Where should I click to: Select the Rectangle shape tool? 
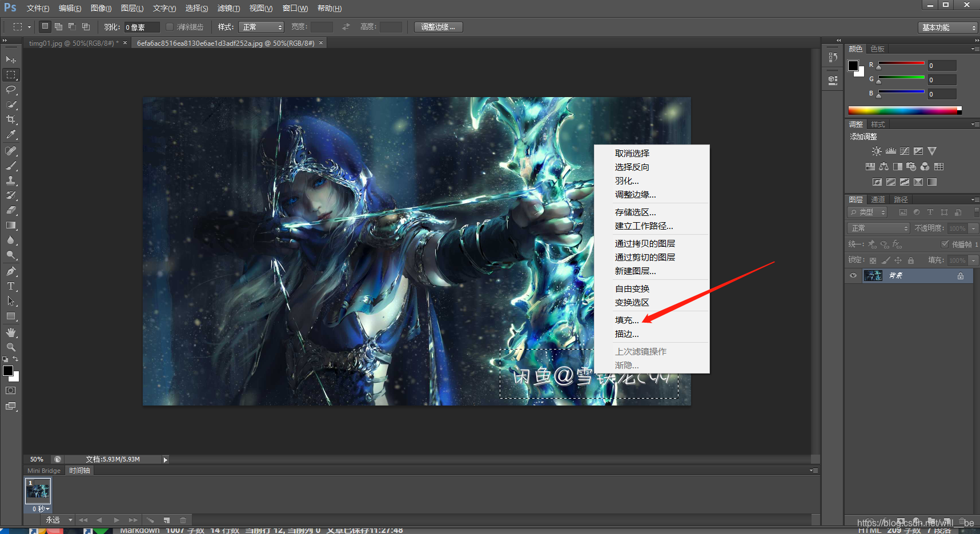11,316
